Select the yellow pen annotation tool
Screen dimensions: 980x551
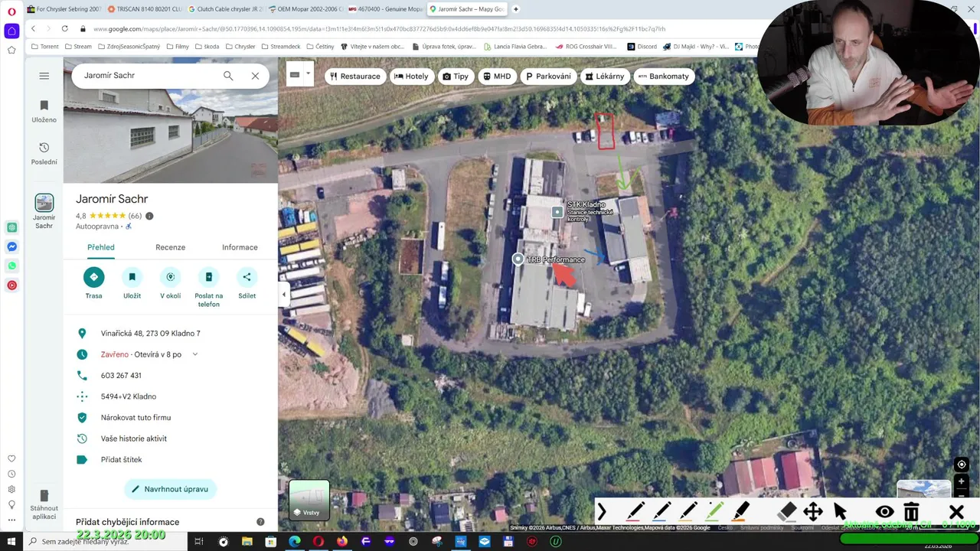click(x=688, y=512)
